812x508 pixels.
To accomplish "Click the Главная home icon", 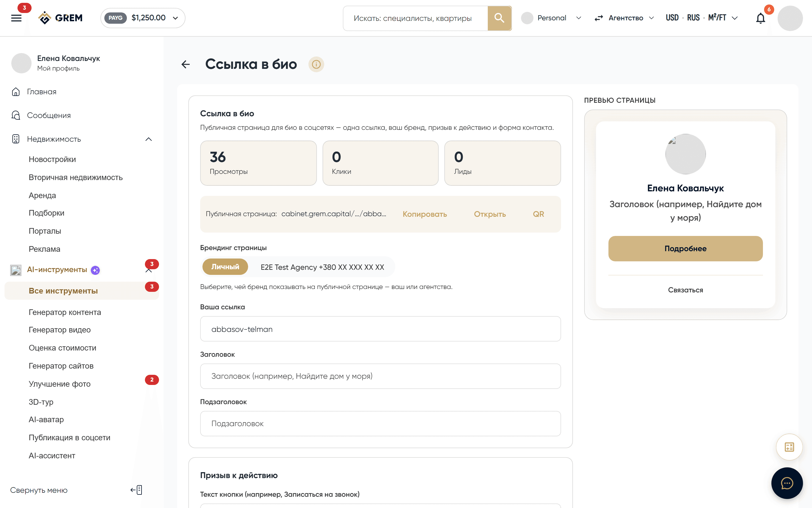I will pos(16,92).
